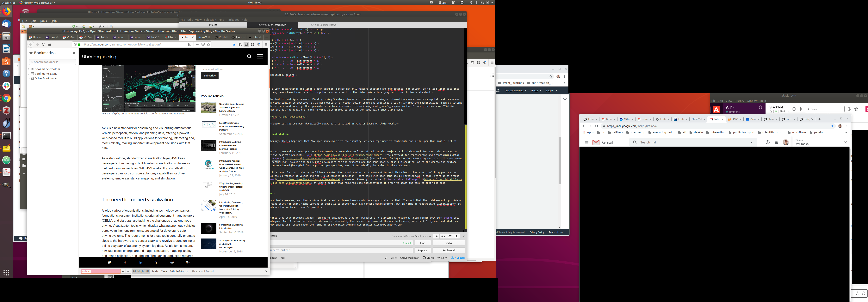Open Google apps grid in Gmail
The height and width of the screenshot is (302, 868).
(x=776, y=142)
